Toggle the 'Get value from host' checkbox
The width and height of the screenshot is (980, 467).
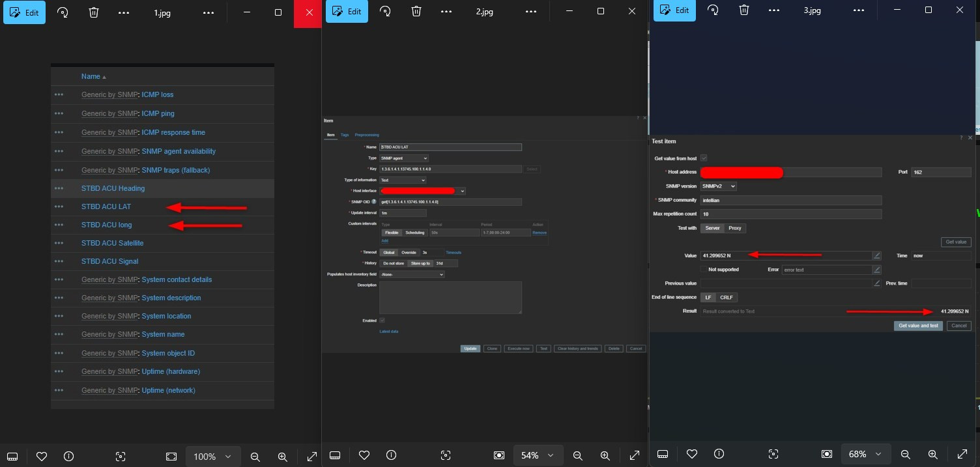point(704,158)
